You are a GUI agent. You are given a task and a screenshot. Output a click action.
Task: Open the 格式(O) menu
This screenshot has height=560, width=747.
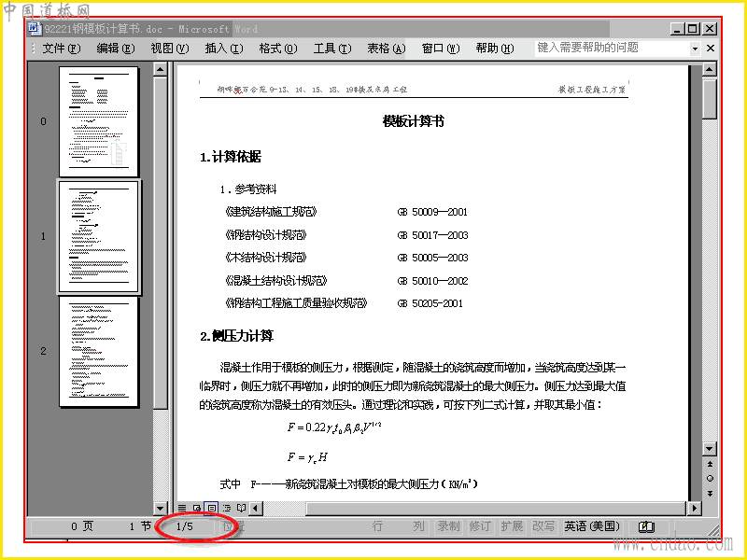click(x=277, y=49)
